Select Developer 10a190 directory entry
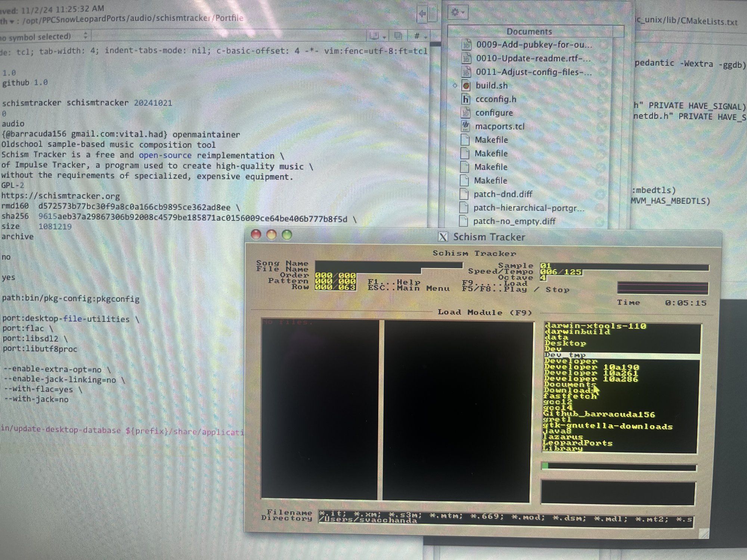The image size is (747, 560). coord(591,367)
